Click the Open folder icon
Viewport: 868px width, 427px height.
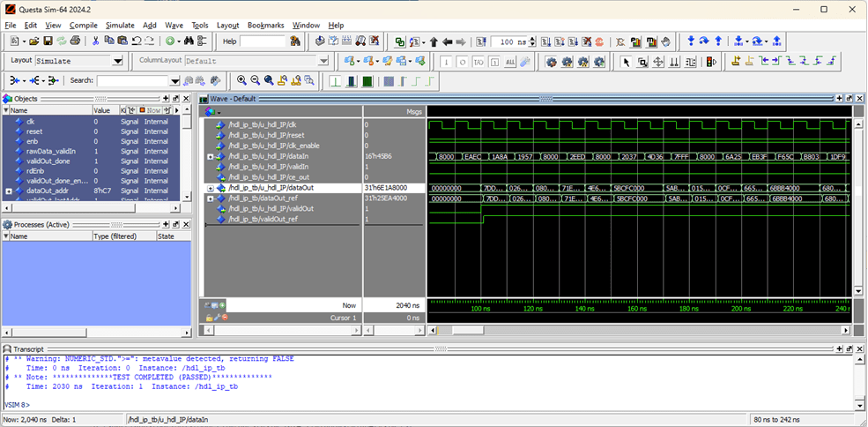[x=33, y=41]
